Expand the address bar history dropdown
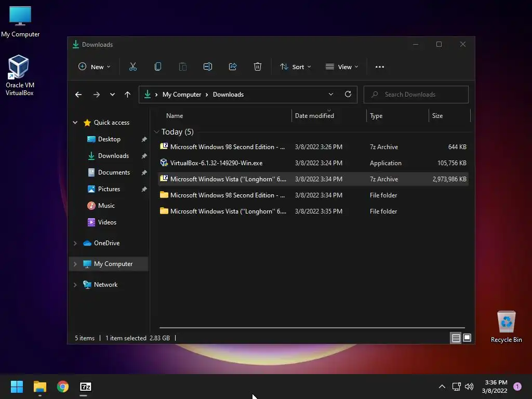The height and width of the screenshot is (399, 532). pyautogui.click(x=331, y=95)
